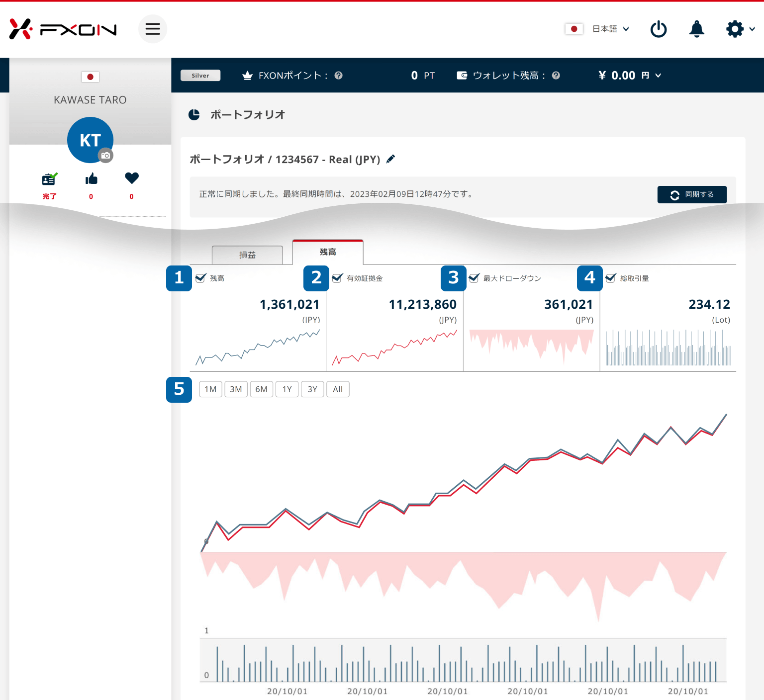Click the value 234.12
Image resolution: width=764 pixels, height=700 pixels.
709,304
